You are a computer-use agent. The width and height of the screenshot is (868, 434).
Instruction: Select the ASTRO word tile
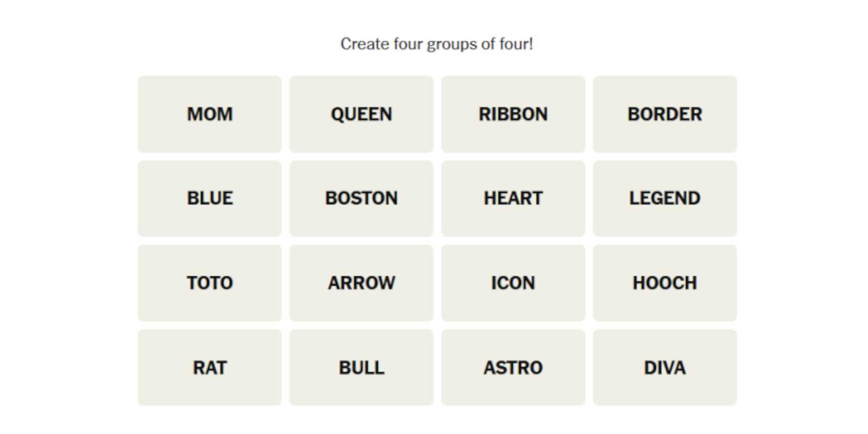[513, 367]
